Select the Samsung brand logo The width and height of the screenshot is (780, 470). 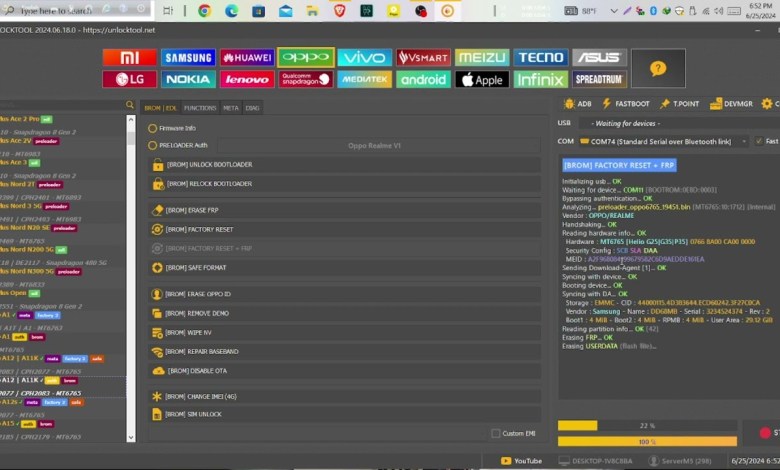click(x=188, y=58)
